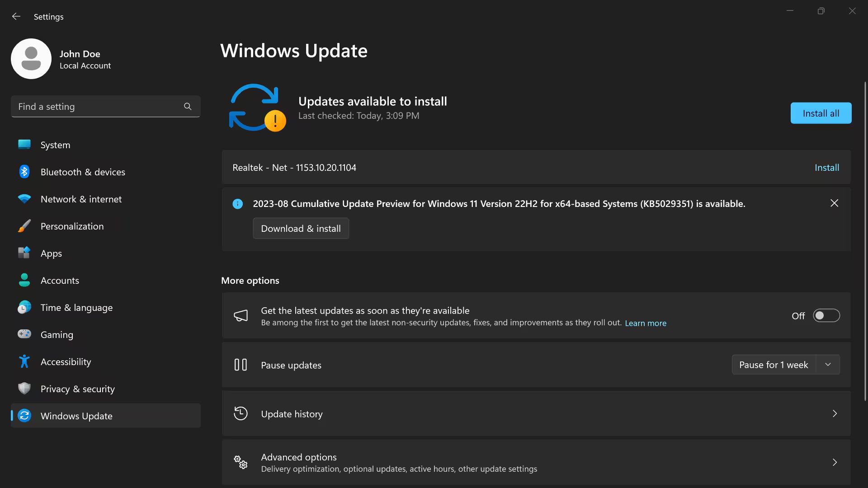Viewport: 868px width, 488px height.
Task: Open the Learn more link
Action: pyautogui.click(x=645, y=323)
